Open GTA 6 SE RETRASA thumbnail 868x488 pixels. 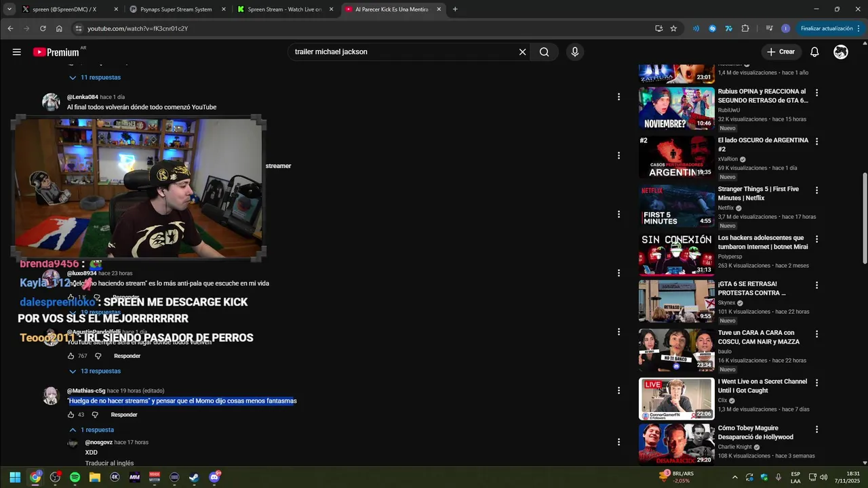tap(676, 301)
